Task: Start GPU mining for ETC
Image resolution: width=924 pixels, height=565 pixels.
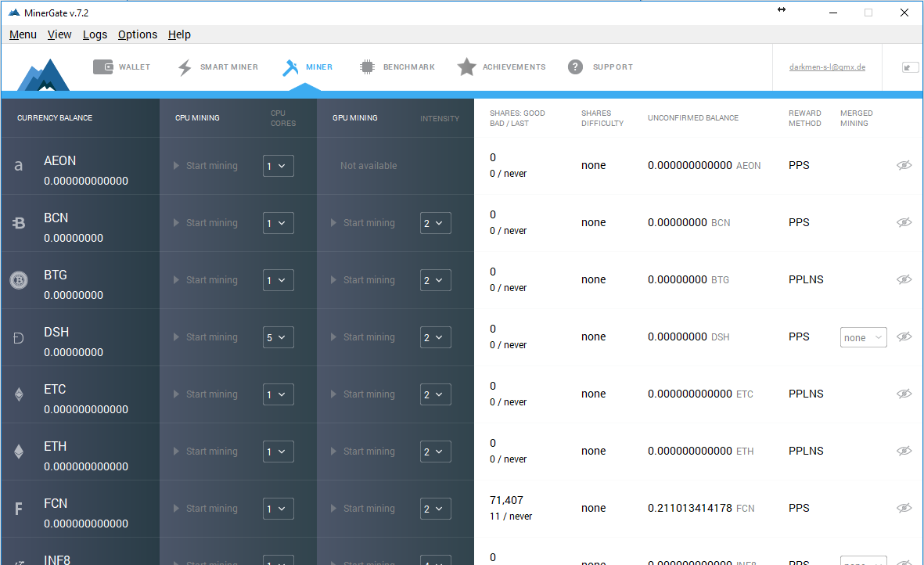Action: (x=363, y=394)
